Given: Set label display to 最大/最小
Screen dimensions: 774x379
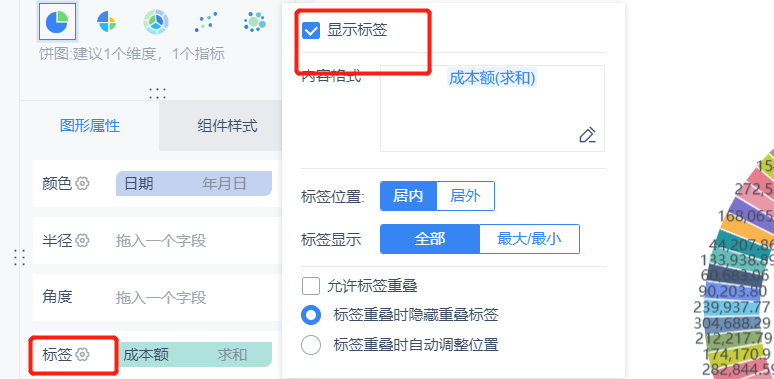Looking at the screenshot, I should pyautogui.click(x=529, y=239).
